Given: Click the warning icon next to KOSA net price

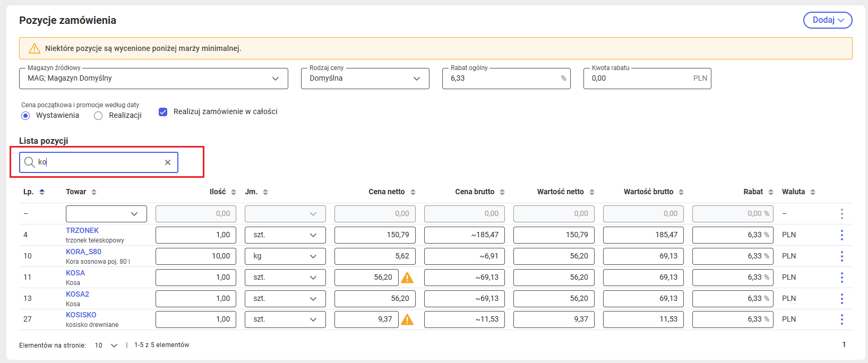Looking at the screenshot, I should pyautogui.click(x=407, y=277).
